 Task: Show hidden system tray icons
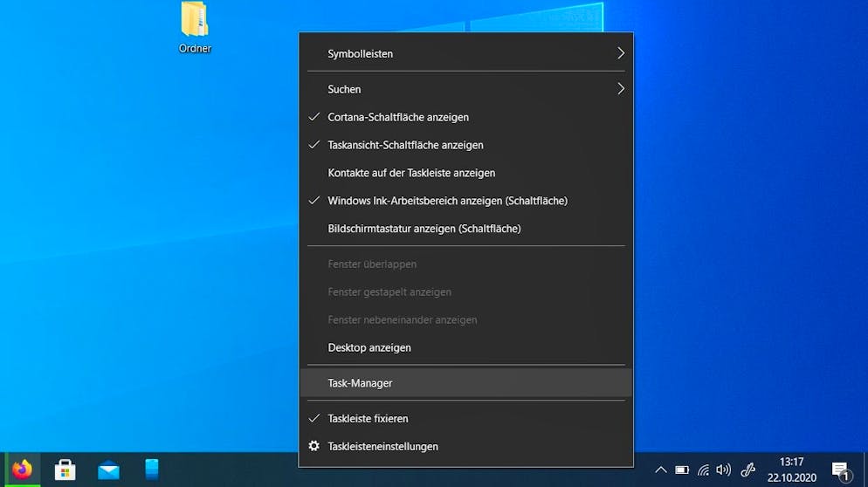tap(661, 470)
